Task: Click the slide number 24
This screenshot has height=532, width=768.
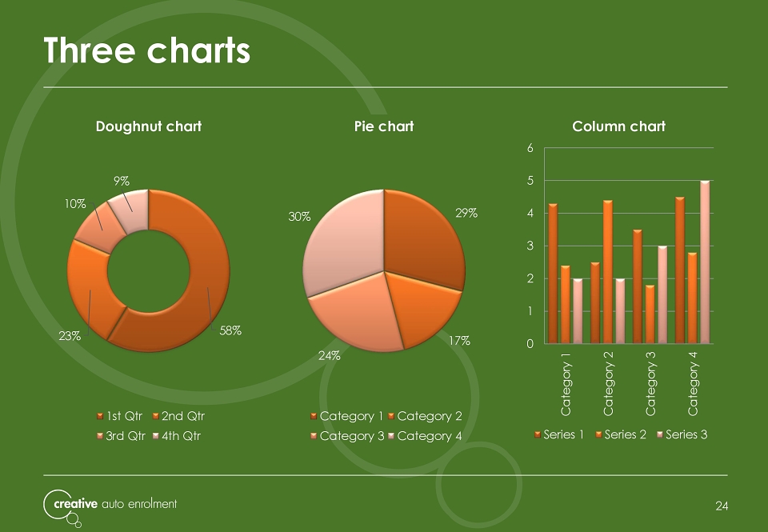Action: 722,506
